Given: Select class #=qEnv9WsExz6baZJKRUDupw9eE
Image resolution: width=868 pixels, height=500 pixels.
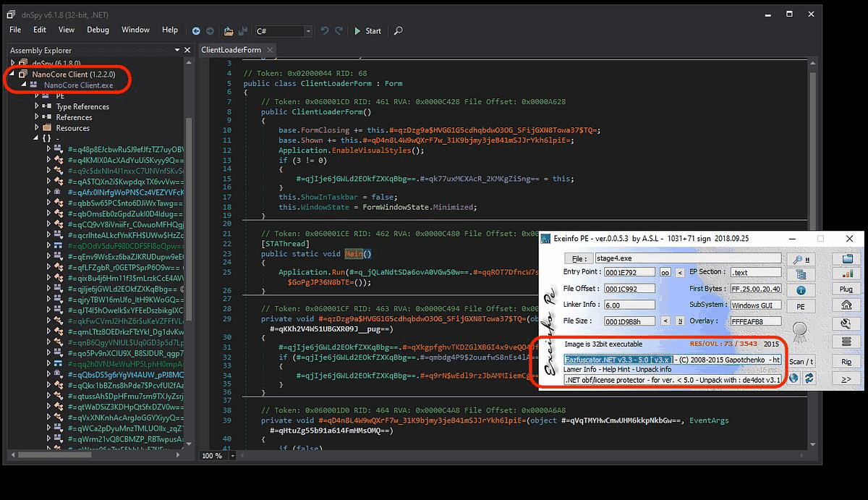Looking at the screenshot, I should click(126, 257).
